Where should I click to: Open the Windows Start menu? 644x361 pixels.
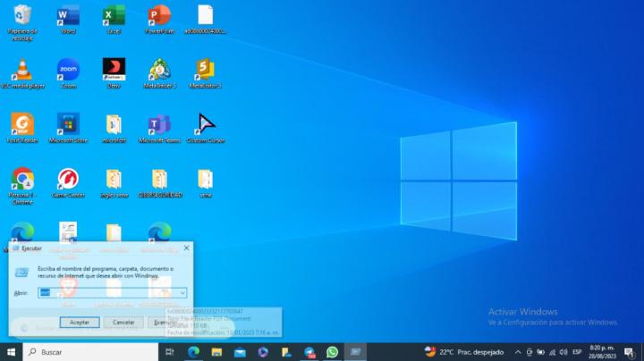coord(11,352)
